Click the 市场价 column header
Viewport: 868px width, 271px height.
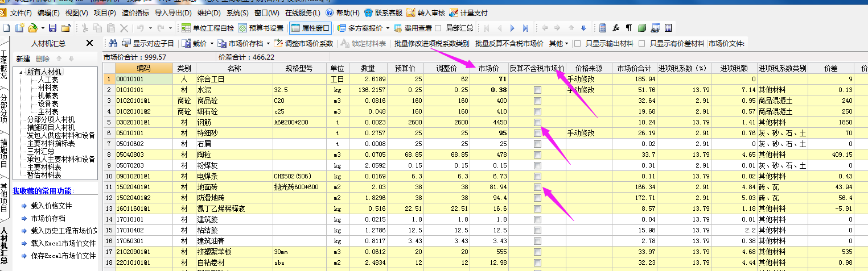[489, 69]
